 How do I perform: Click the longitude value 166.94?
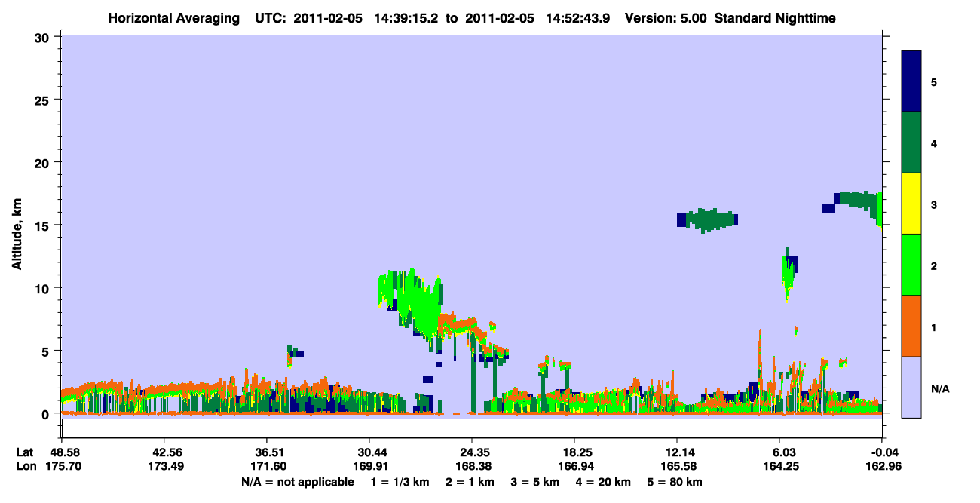(574, 466)
